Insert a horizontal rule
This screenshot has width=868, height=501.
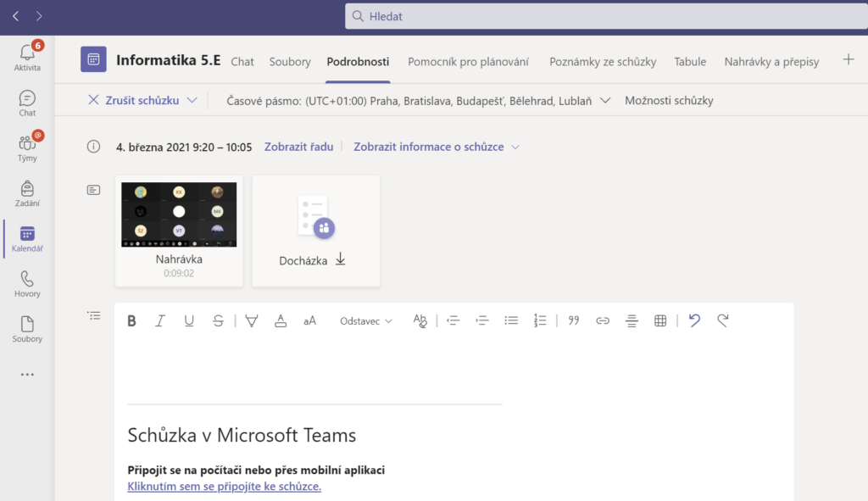point(632,320)
